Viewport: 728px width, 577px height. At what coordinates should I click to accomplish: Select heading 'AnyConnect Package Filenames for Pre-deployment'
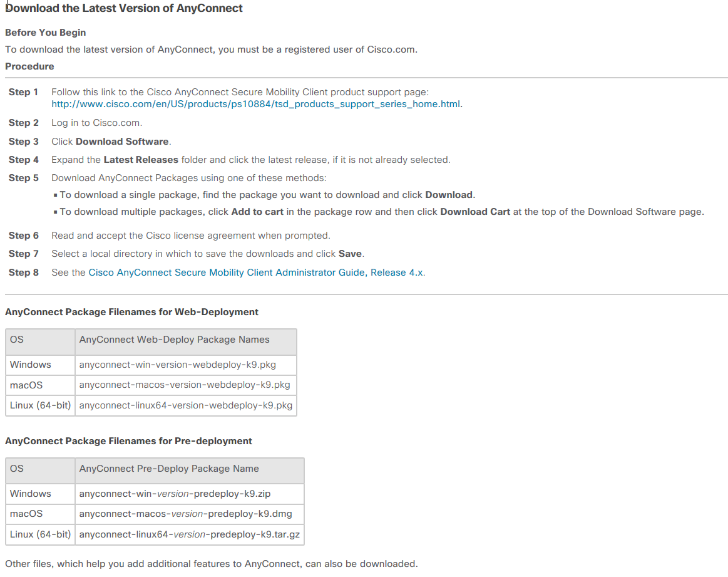128,441
